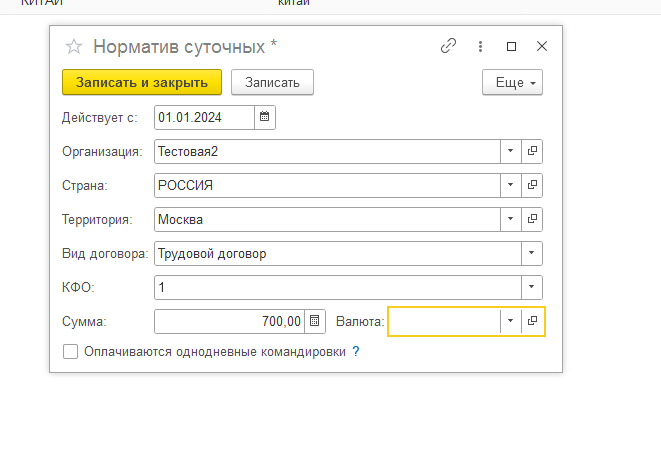Focus the empty Валюта input field
The height and width of the screenshot is (451, 661).
click(444, 321)
